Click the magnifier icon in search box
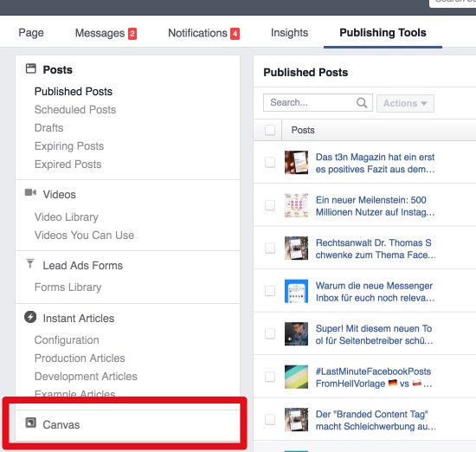Image resolution: width=476 pixels, height=452 pixels. click(362, 103)
